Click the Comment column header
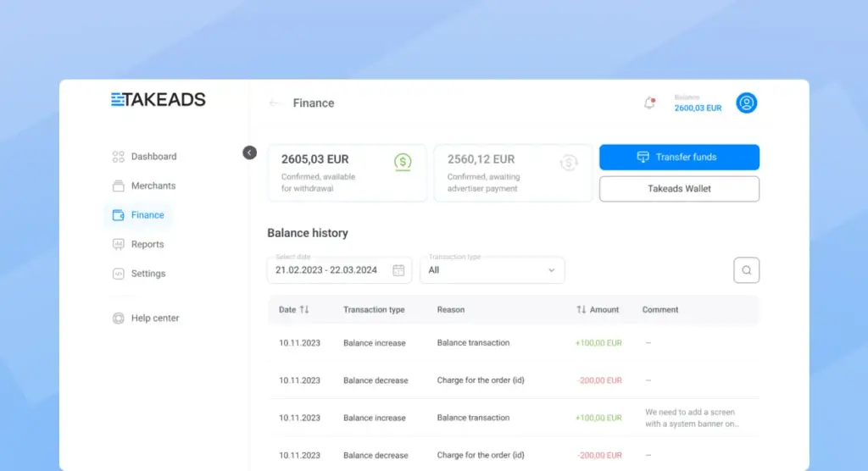This screenshot has height=471, width=868. pyautogui.click(x=659, y=310)
